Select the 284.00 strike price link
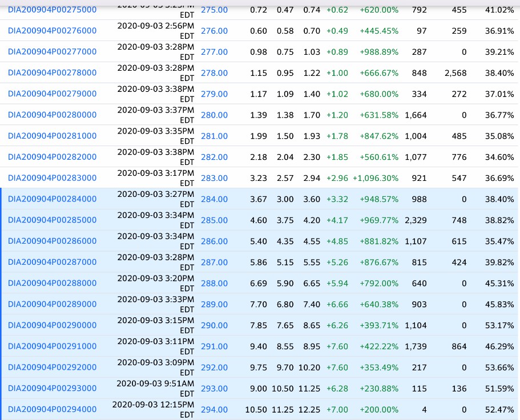 [x=214, y=199]
